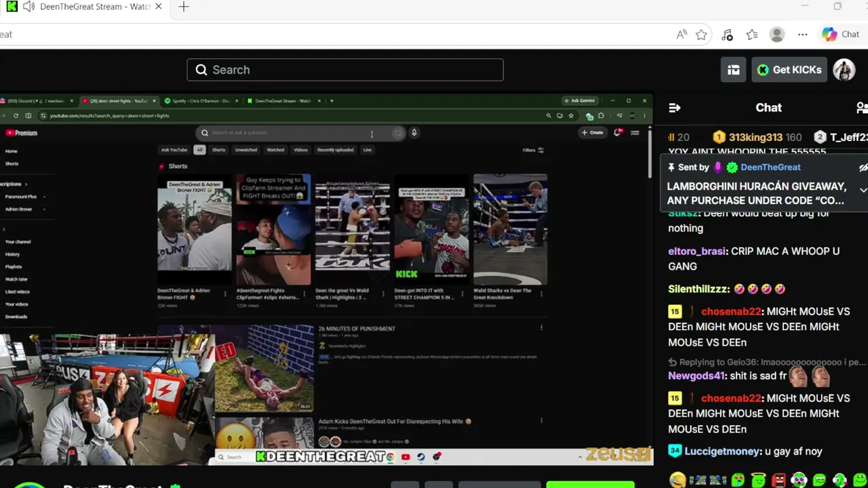Click username Luccigetmoney in chat

click(x=722, y=451)
